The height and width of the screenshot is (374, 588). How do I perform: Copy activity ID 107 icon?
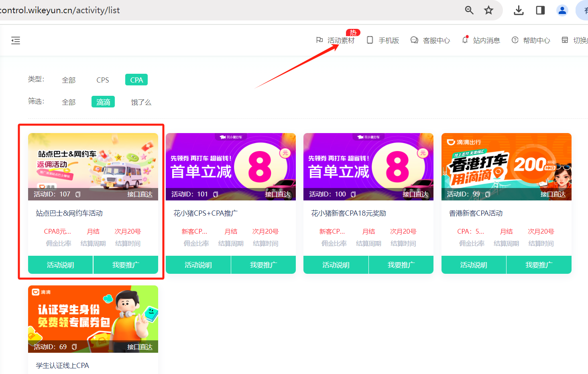coord(78,194)
